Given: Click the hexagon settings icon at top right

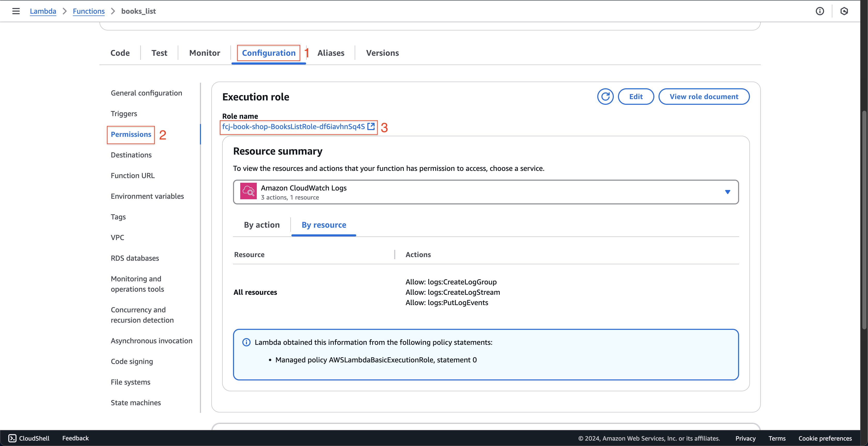Looking at the screenshot, I should [x=844, y=11].
